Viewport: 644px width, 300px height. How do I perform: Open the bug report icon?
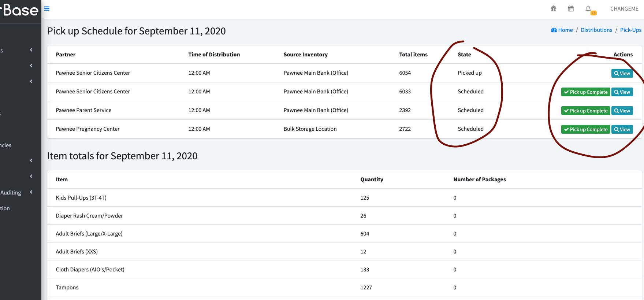tap(553, 8)
